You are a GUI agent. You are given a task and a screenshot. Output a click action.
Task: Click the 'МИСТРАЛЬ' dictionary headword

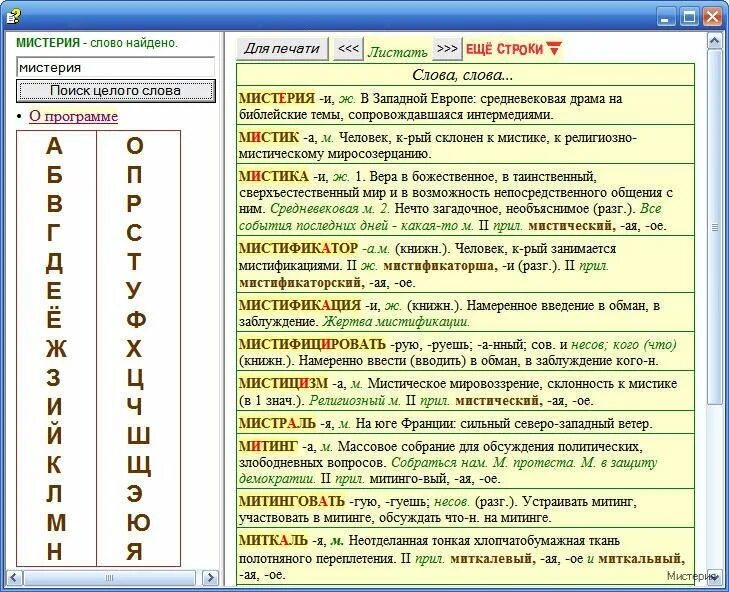[x=277, y=424]
